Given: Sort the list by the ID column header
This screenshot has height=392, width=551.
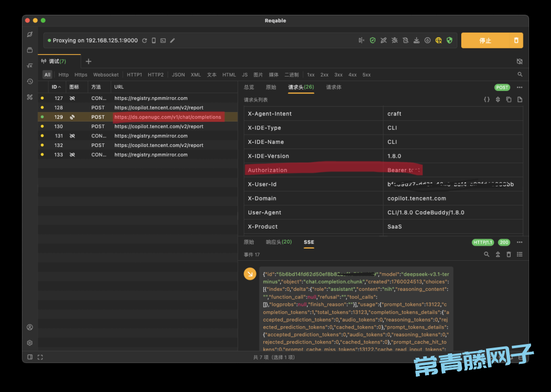Looking at the screenshot, I should pos(56,87).
